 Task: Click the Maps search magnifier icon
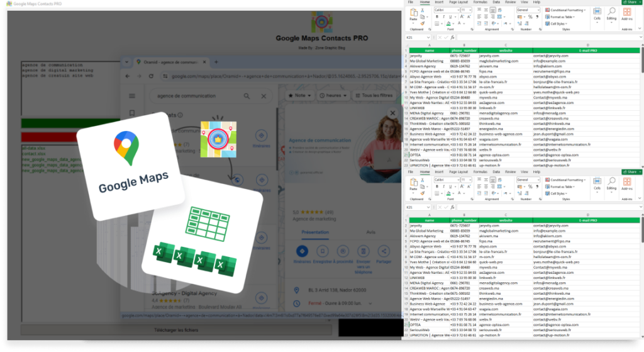point(247,96)
